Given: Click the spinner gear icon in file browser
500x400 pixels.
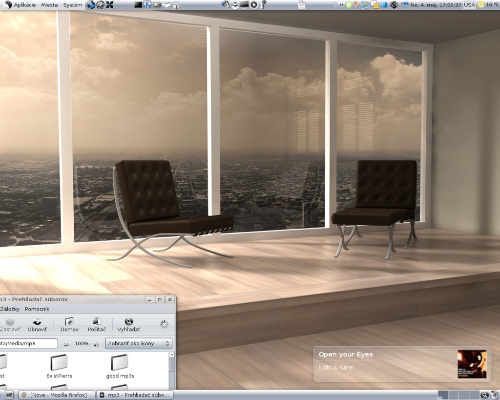Looking at the screenshot, I should [x=164, y=324].
